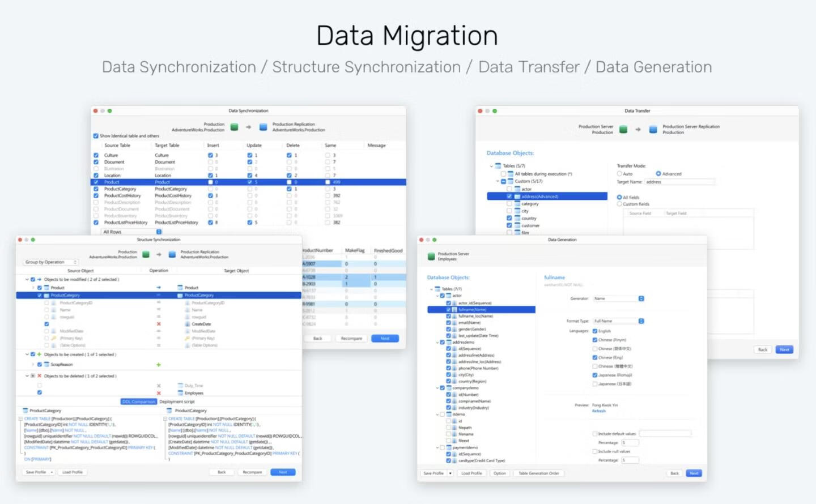Switch to the Deployment script tab
Viewport: 816px width, 504px height.
[x=177, y=402]
